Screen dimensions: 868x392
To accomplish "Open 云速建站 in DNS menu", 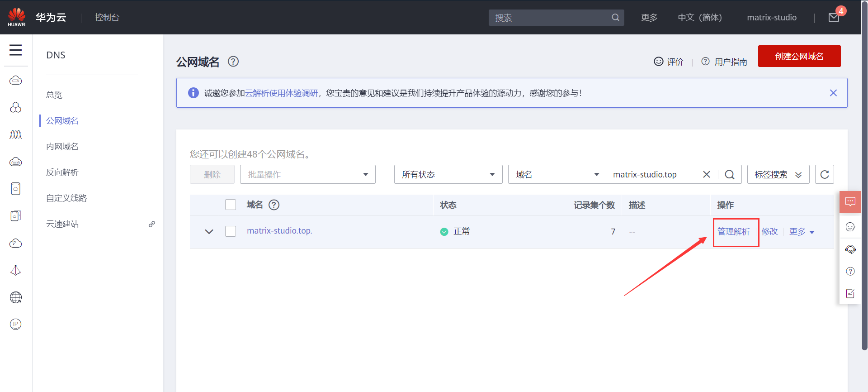I will [x=62, y=224].
